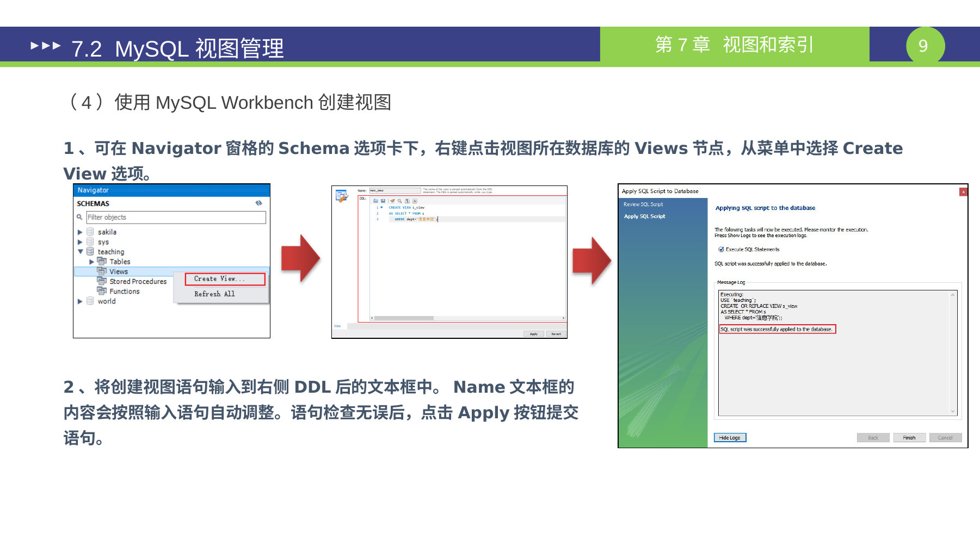
Task: Select the Tables tree node
Action: pyautogui.click(x=120, y=262)
